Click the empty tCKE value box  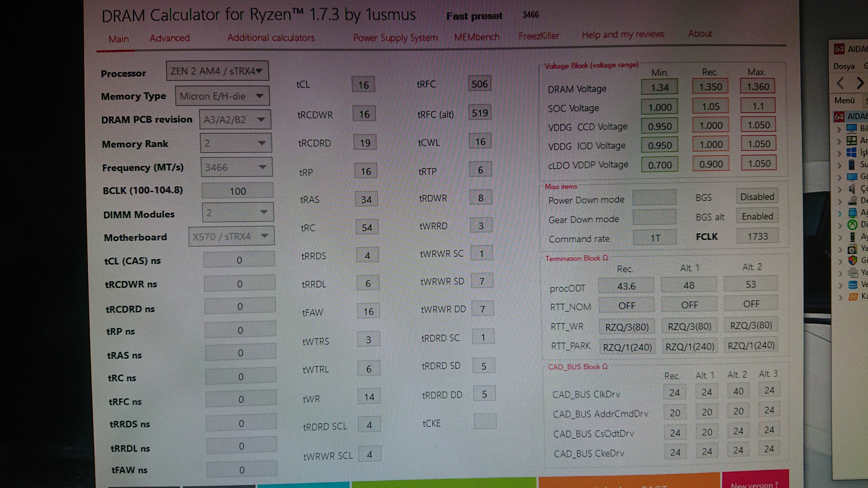[485, 421]
